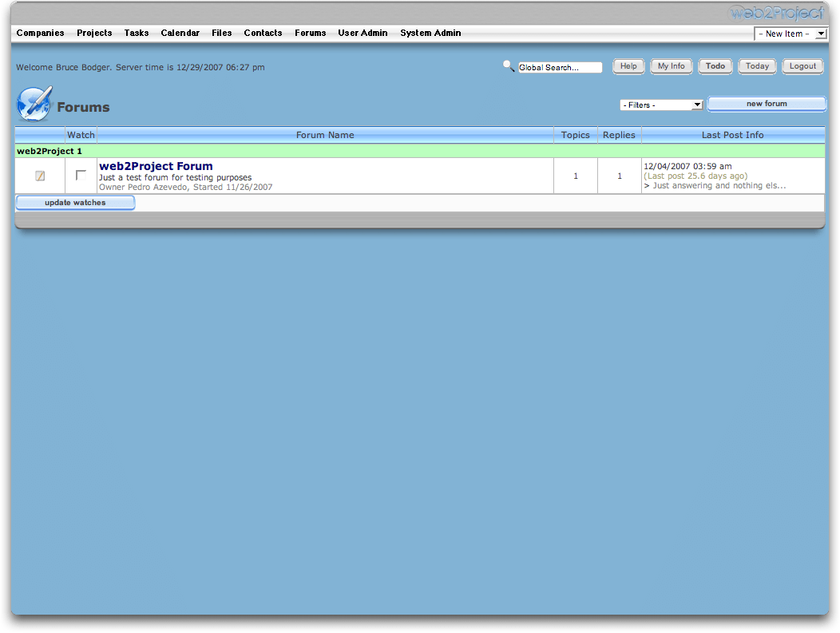The height and width of the screenshot is (633, 840).
Task: Click the Replies column header
Action: click(619, 135)
